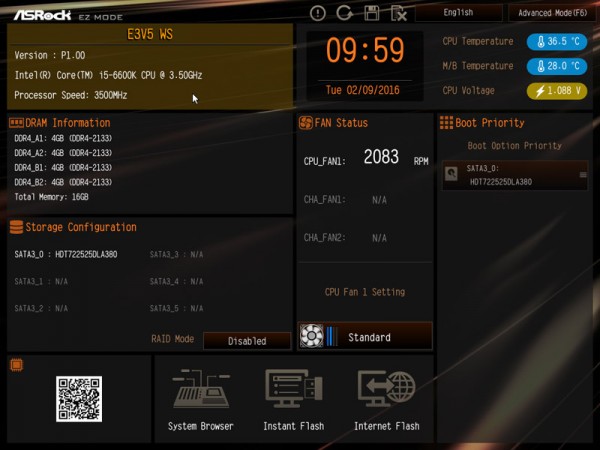Click the CPU voltage 1.088 V badge
This screenshot has height=450, width=600.
coord(557,91)
